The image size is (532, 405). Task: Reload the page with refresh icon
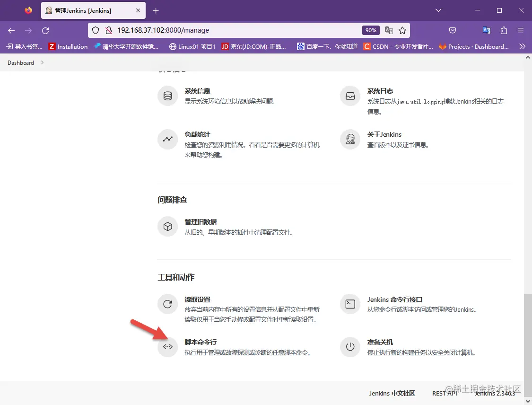(45, 31)
